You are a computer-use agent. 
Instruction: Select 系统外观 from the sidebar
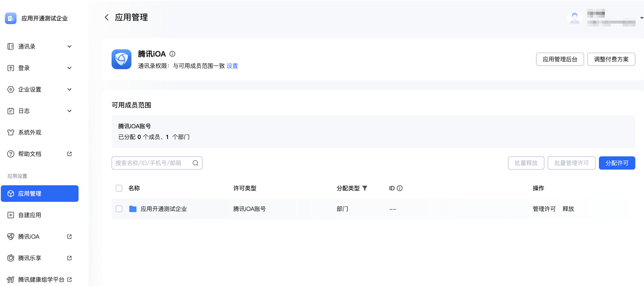(x=29, y=132)
